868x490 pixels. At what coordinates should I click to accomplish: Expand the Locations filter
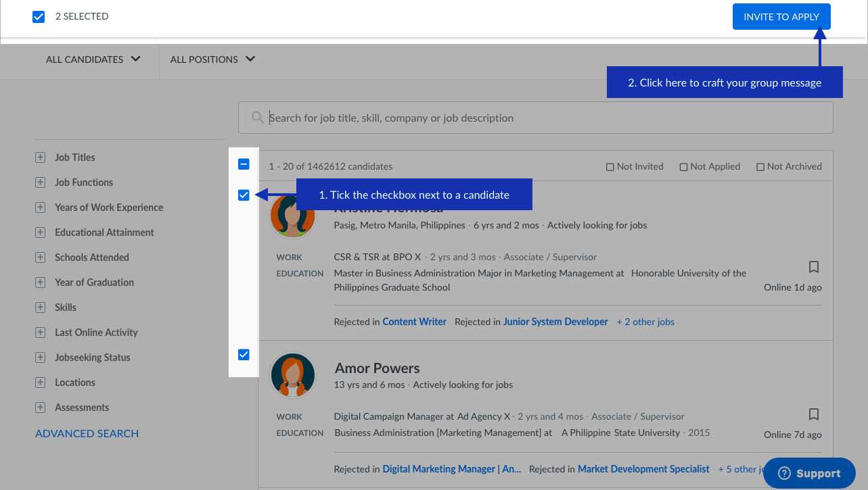tap(41, 383)
